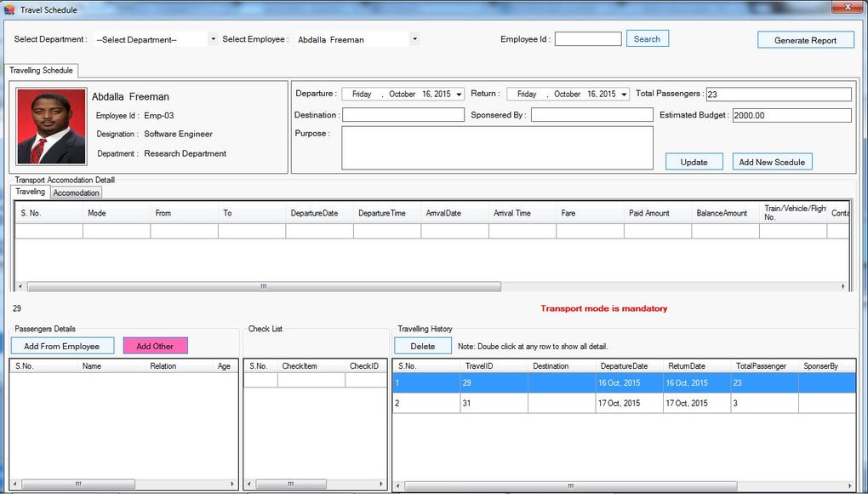Click the Delete button in Travelling History
The height and width of the screenshot is (494, 868).
423,346
